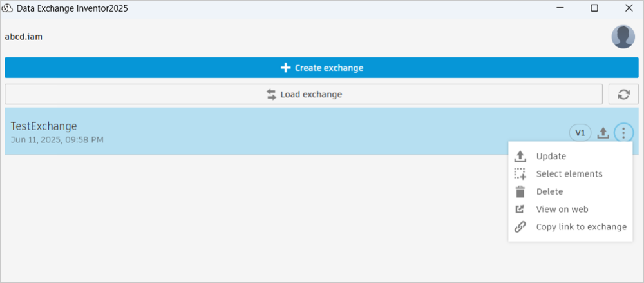
Task: Toggle the three-dot more options button
Action: point(623,133)
